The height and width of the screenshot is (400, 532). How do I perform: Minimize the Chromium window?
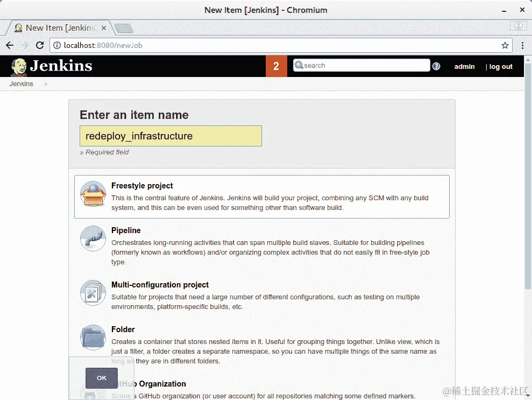coord(504,10)
